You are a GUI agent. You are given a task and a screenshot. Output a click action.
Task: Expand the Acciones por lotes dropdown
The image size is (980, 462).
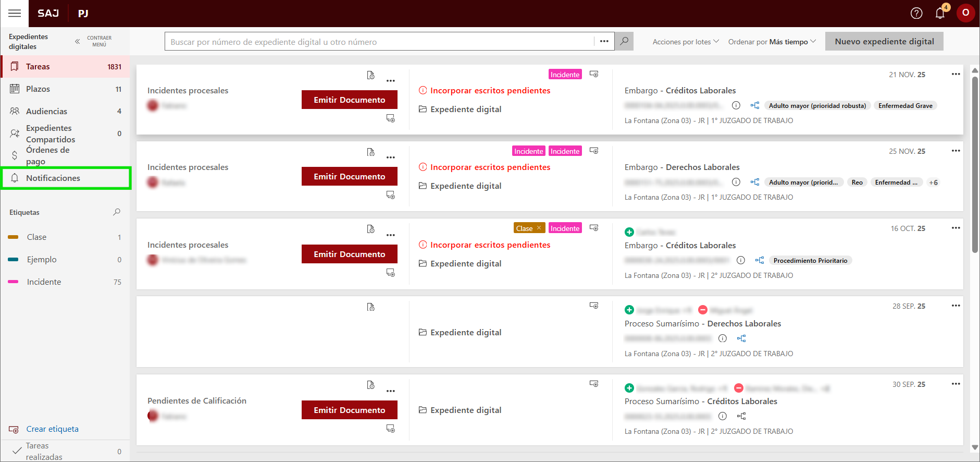coord(685,42)
